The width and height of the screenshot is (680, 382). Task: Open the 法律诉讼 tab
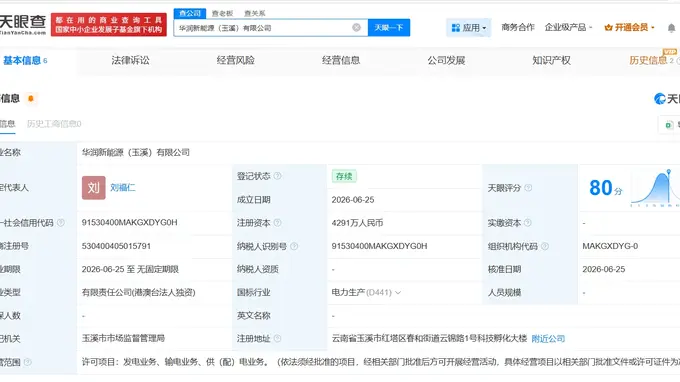tap(131, 60)
